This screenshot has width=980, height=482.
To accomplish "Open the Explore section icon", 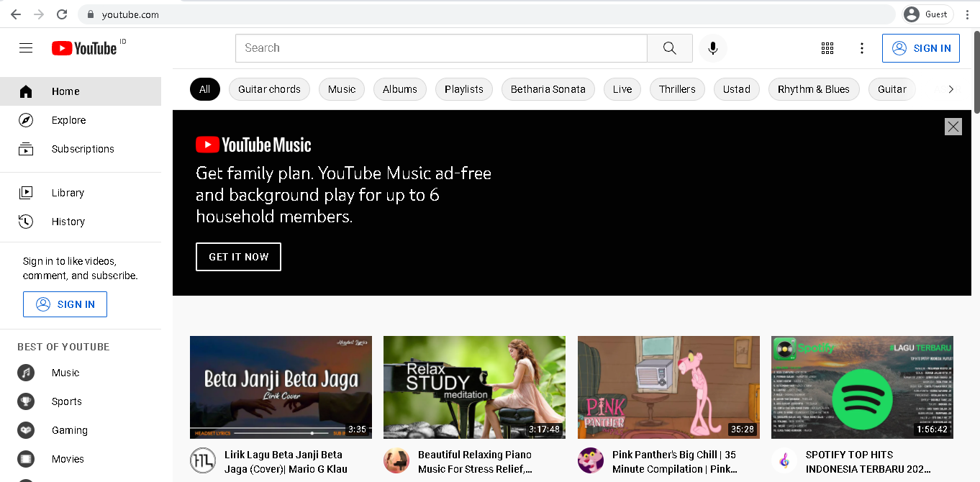I will pos(26,120).
